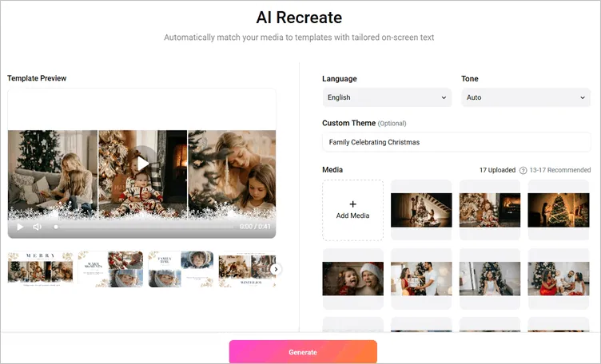Viewport: 601px width, 364px height.
Task: Select the Winter Joy template thumbnail
Action: point(247,269)
